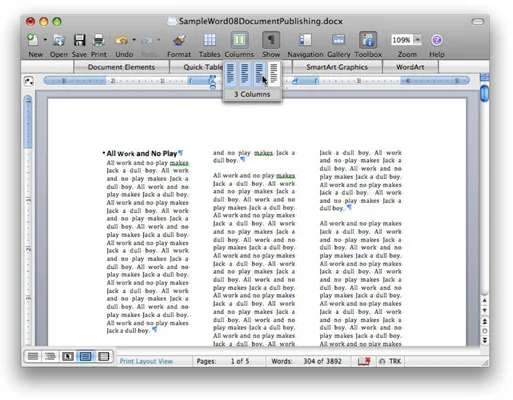
Task: Expand the Redo history dropdown arrow
Action: [x=158, y=40]
